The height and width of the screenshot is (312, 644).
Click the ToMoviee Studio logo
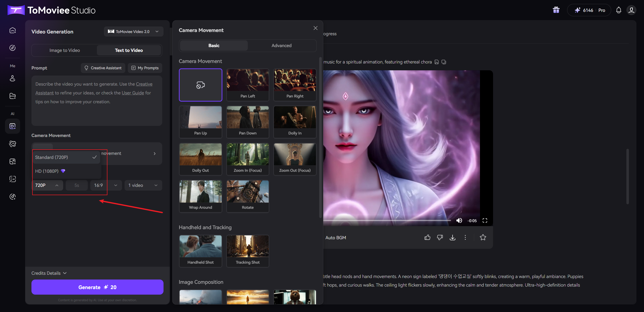point(52,10)
